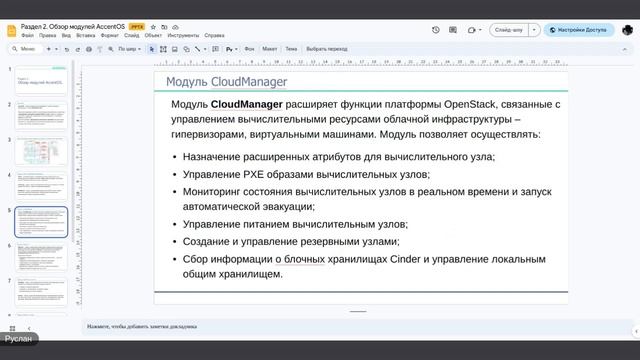
Task: Click bullet 'Создание и управление резервными узлами'
Action: point(291,241)
